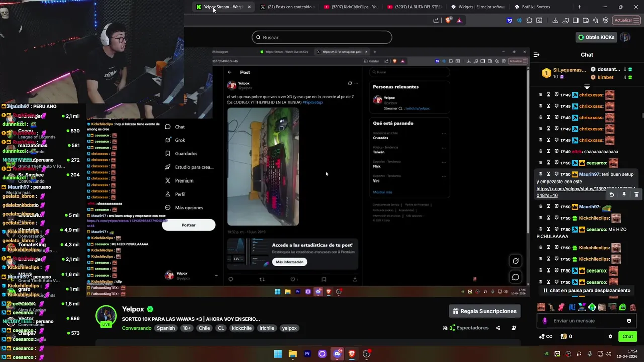Open the Yelpox channel avatar
The image size is (644, 362).
click(106, 316)
